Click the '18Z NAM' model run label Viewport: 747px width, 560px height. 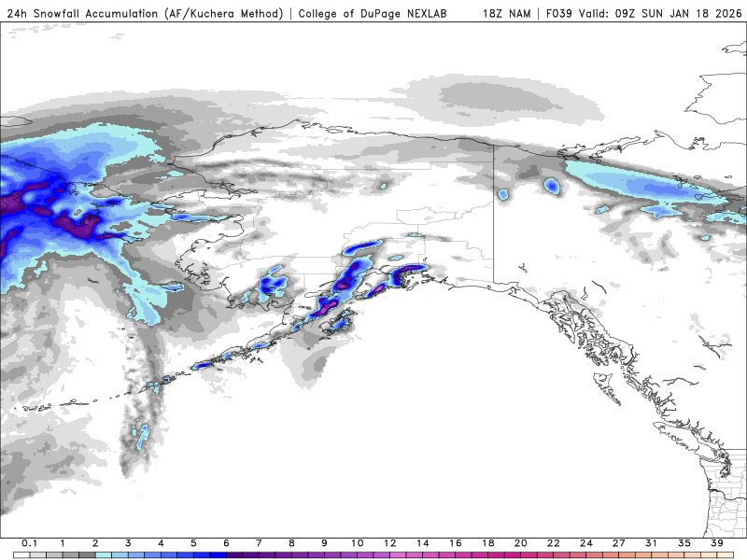pos(507,13)
